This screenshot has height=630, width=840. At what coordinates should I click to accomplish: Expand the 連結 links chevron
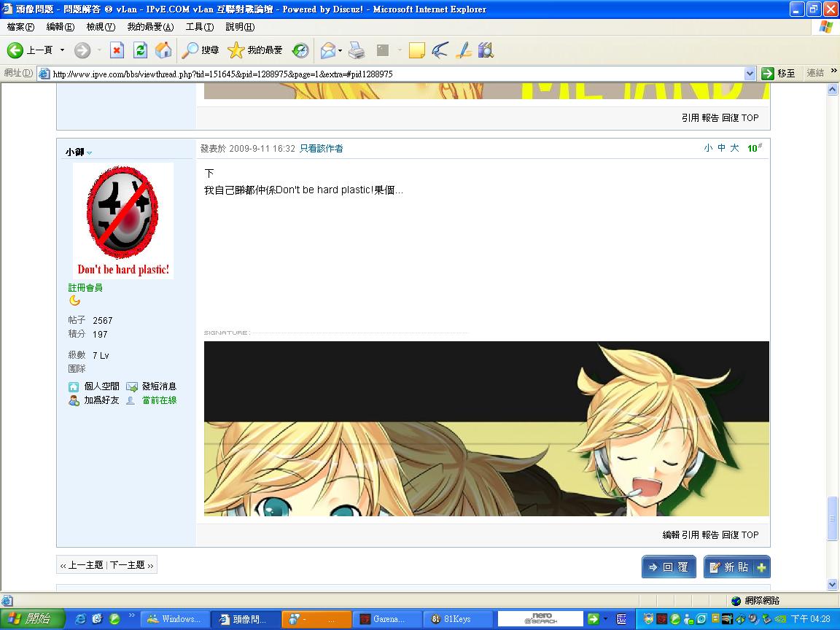[x=833, y=71]
